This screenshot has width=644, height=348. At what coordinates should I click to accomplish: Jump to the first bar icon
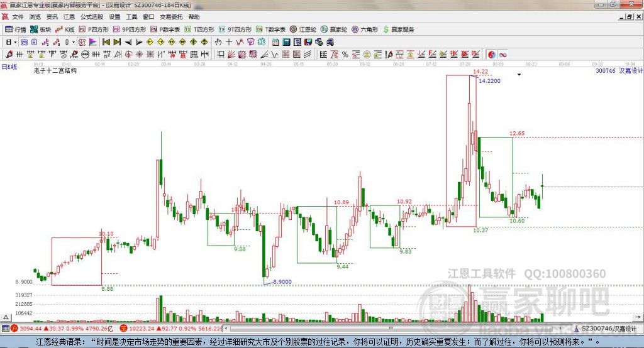click(x=106, y=42)
